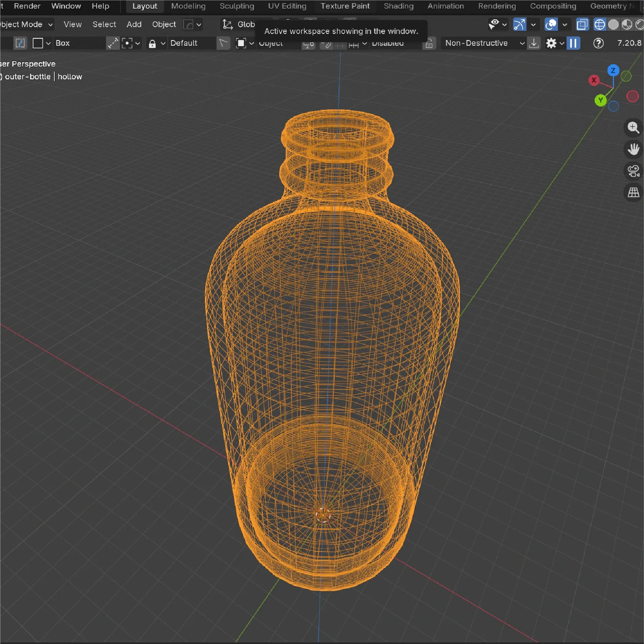This screenshot has width=644, height=644.
Task: Click the camera view icon in the sidebar
Action: (633, 171)
